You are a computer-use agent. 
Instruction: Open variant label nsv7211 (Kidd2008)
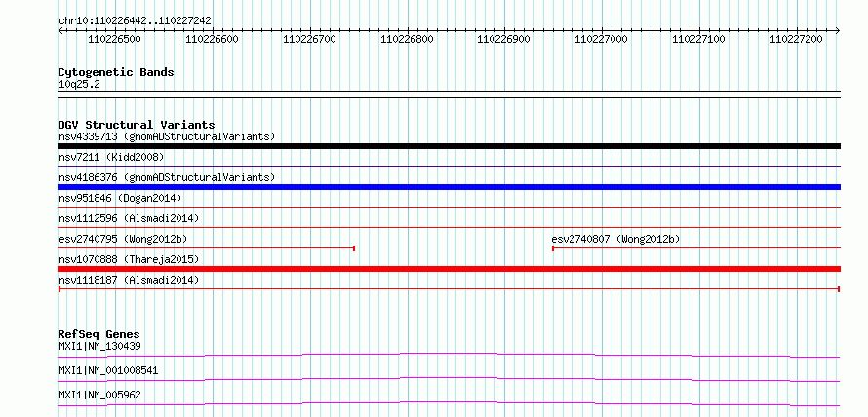click(111, 157)
